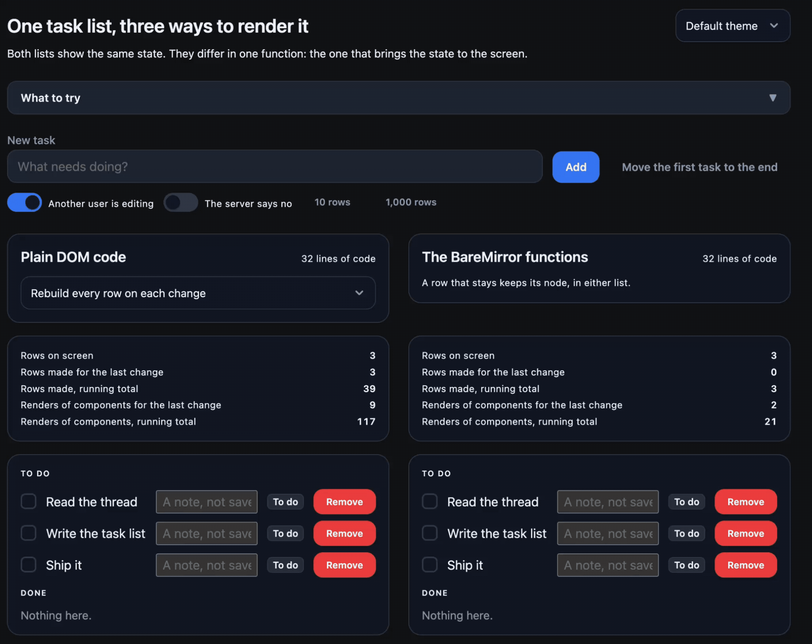Screen dimensions: 812x644
Task: Check Read the thread in BareMirror list
Action: (430, 501)
